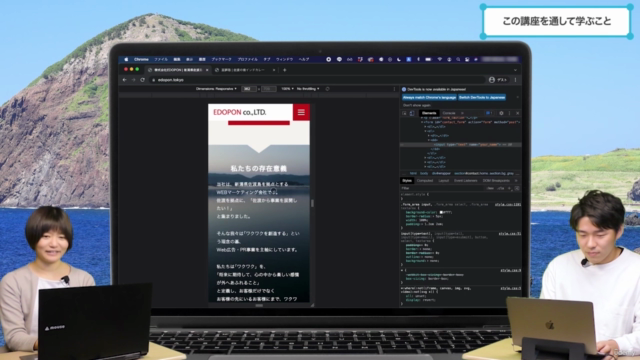The height and width of the screenshot is (360, 640).
Task: Toggle the .hov element state panel
Action: point(490,188)
